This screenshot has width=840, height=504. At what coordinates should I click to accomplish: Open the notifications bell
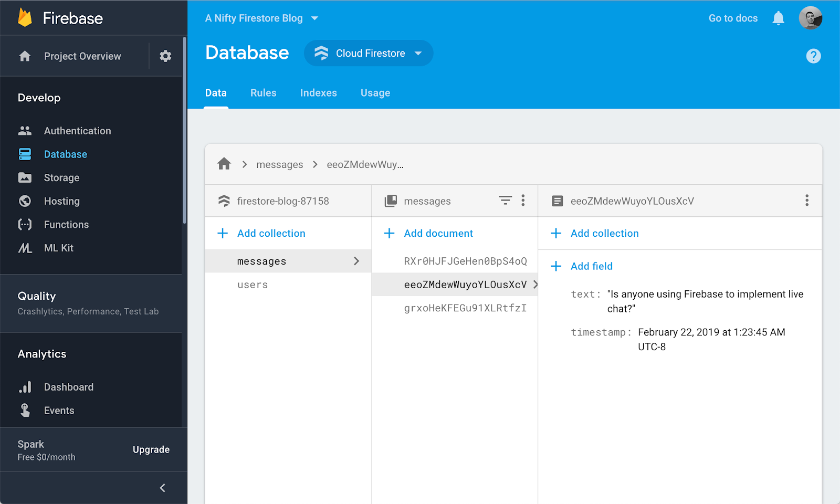[x=778, y=18]
